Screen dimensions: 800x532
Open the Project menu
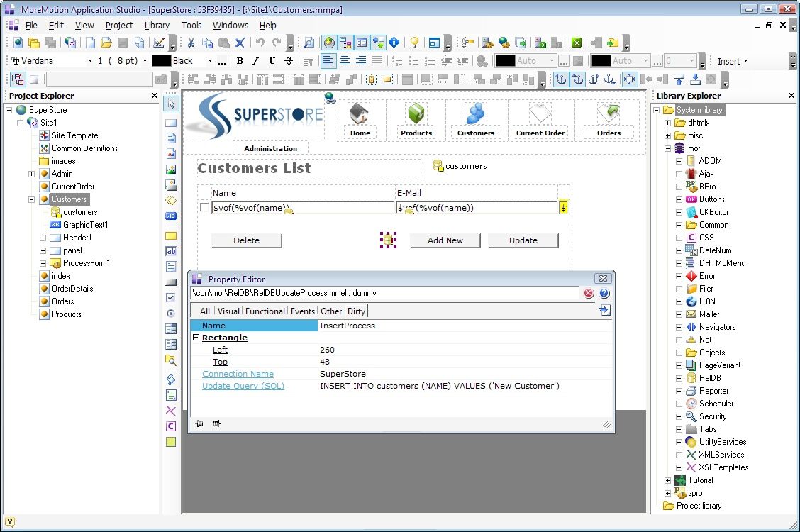pyautogui.click(x=119, y=25)
